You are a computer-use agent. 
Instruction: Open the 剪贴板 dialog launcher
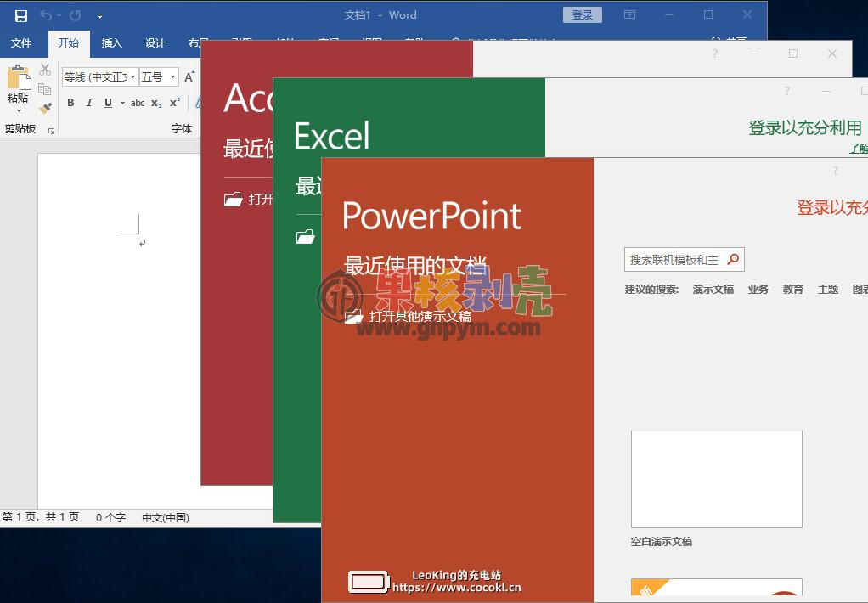pos(51,131)
